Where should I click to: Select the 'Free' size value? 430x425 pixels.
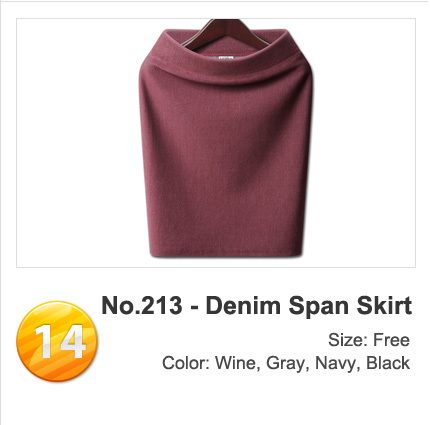(x=391, y=340)
